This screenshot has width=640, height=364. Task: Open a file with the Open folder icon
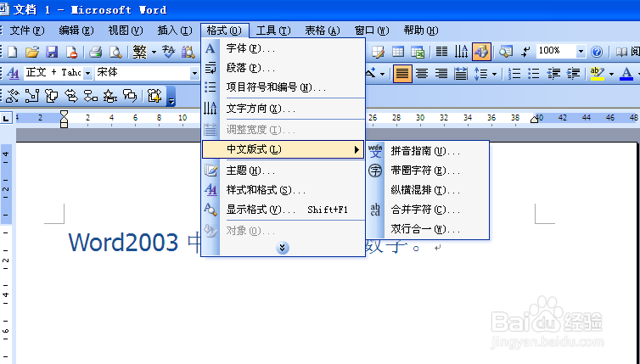click(x=32, y=52)
